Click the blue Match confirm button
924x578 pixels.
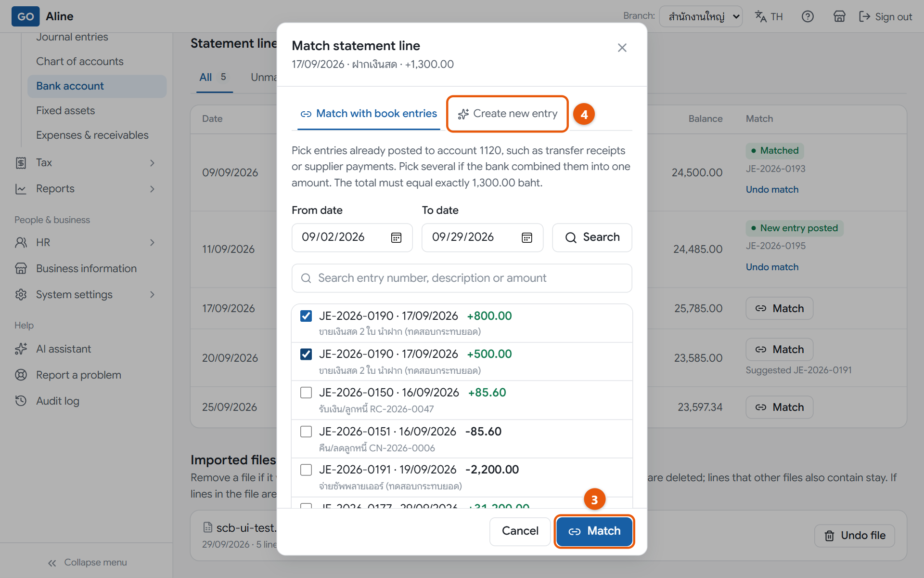point(594,531)
